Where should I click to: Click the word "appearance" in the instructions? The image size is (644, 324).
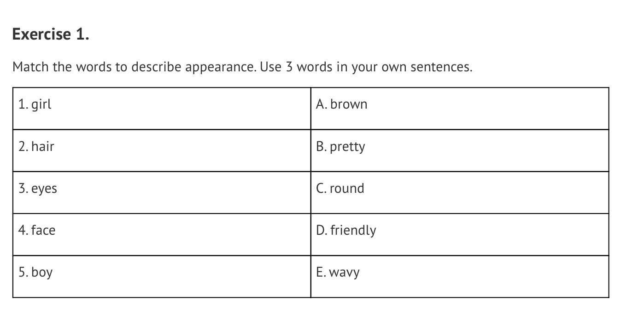219,67
